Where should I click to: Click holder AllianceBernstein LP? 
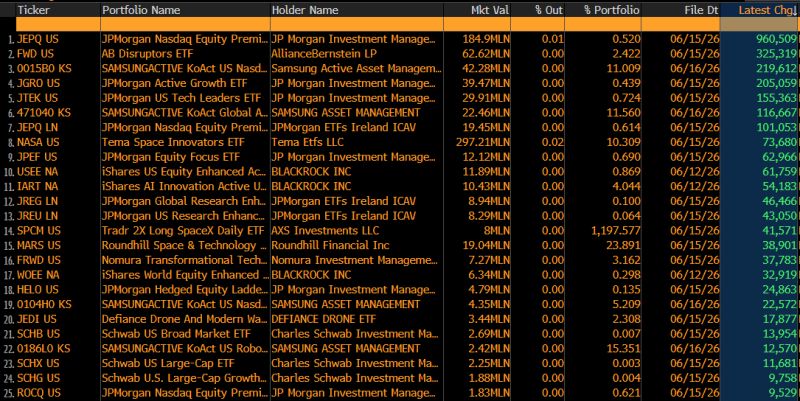[324, 54]
